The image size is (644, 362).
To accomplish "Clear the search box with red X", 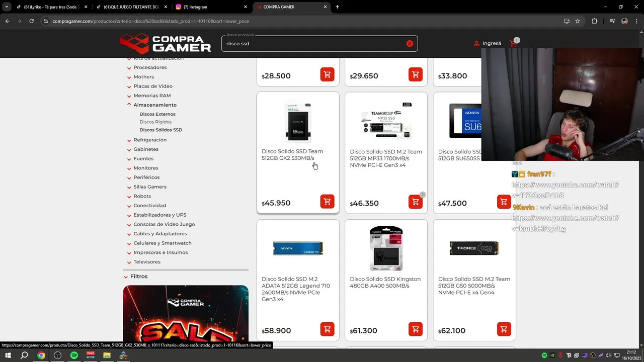I will click(410, 44).
